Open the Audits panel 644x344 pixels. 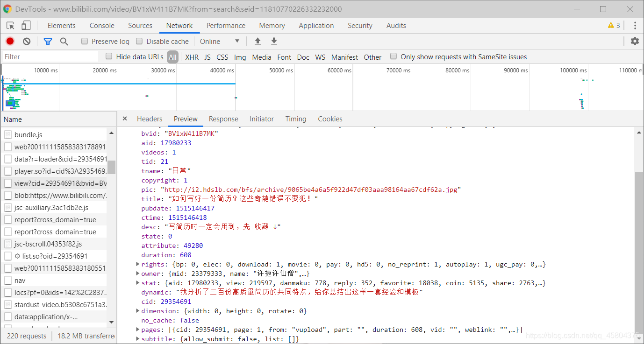point(396,26)
